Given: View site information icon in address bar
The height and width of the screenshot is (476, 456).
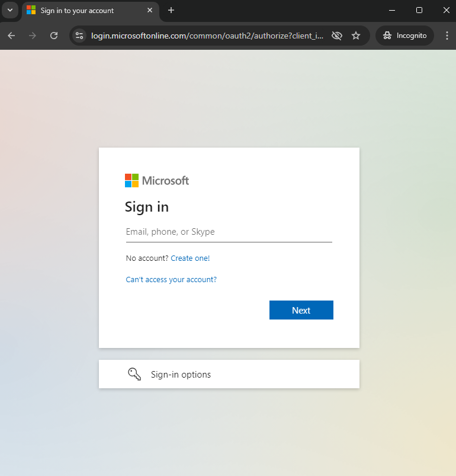Looking at the screenshot, I should click(79, 36).
